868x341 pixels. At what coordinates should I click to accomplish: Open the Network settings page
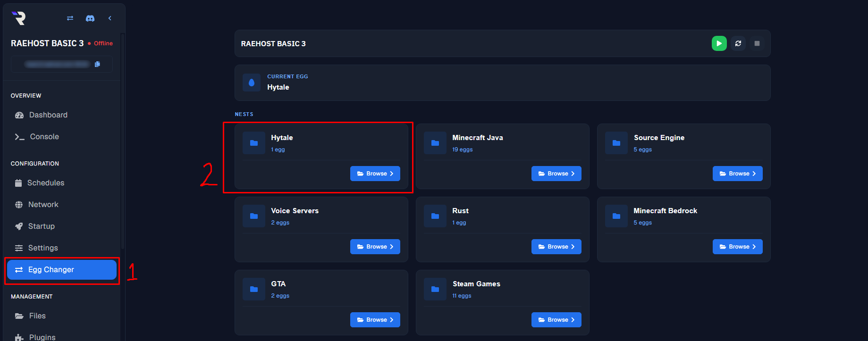tap(62, 205)
